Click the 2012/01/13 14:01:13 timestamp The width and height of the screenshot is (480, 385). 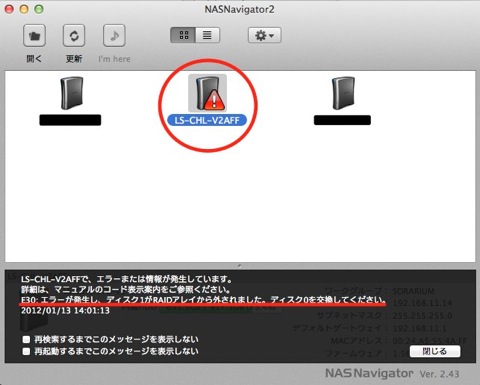(x=65, y=310)
